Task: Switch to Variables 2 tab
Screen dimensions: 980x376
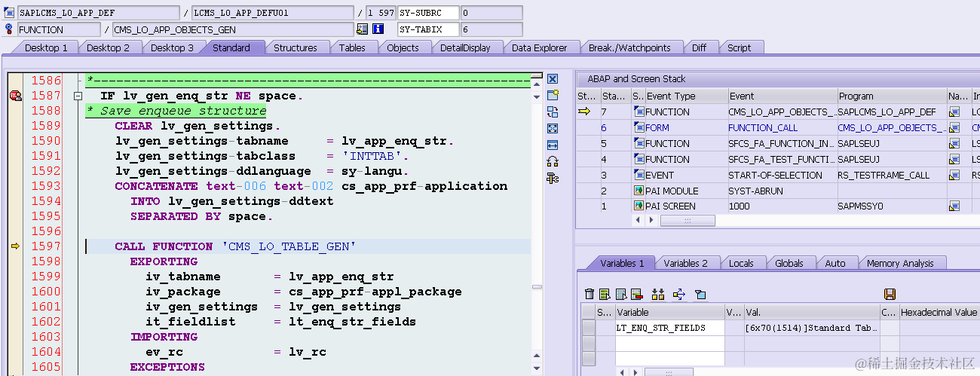Action: (685, 263)
